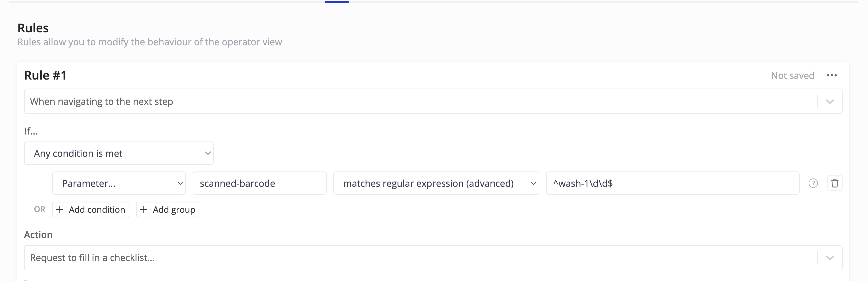Open the Rule #1 options menu

coord(832,75)
